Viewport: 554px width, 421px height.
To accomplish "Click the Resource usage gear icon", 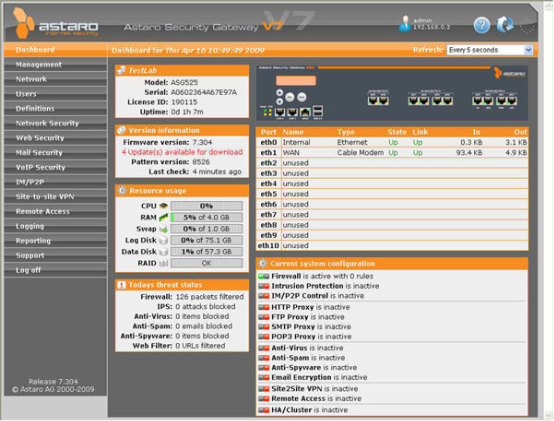I will 122,190.
